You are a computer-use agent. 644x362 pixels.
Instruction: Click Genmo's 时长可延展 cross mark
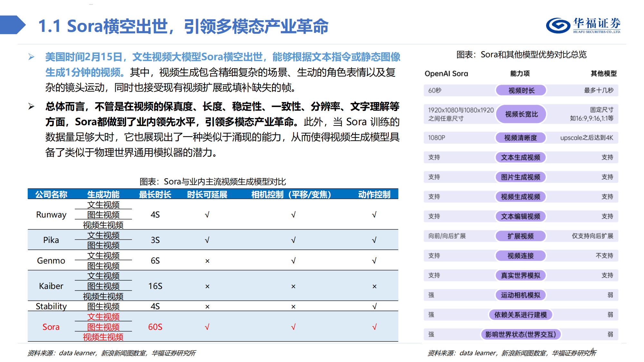click(207, 261)
